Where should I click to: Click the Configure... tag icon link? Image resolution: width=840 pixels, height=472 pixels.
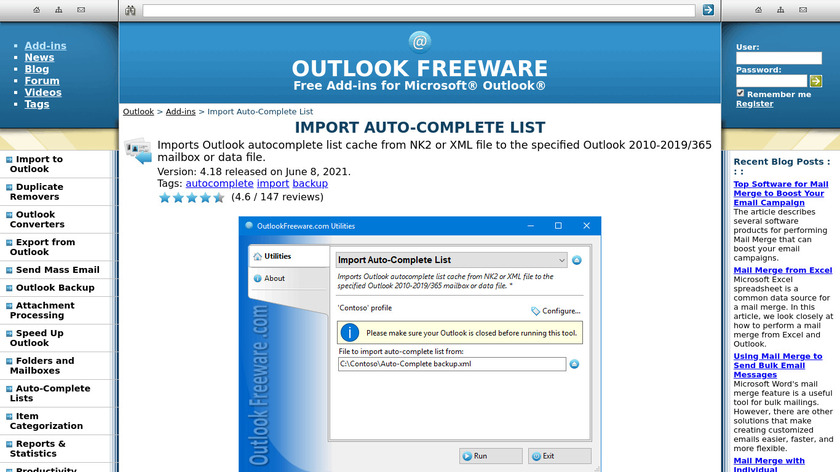(x=556, y=311)
